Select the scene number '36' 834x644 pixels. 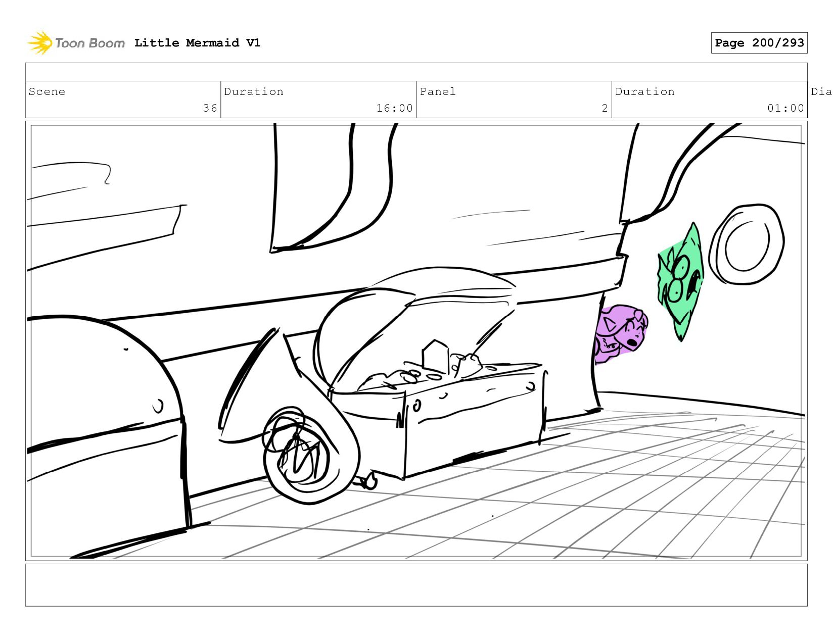pos(210,108)
